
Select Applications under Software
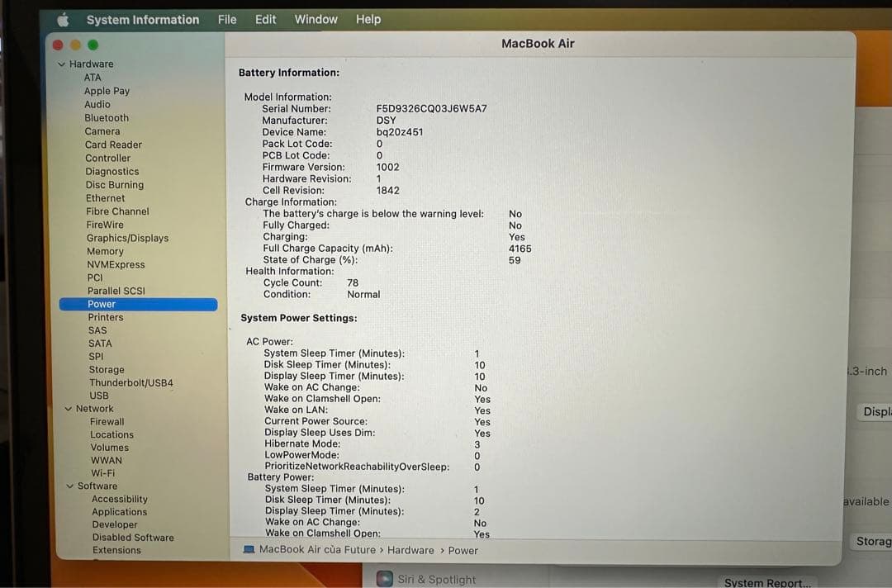120,512
